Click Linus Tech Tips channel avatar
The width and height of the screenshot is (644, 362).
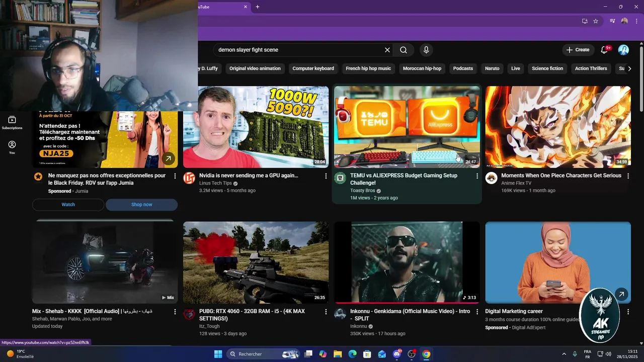pyautogui.click(x=189, y=178)
